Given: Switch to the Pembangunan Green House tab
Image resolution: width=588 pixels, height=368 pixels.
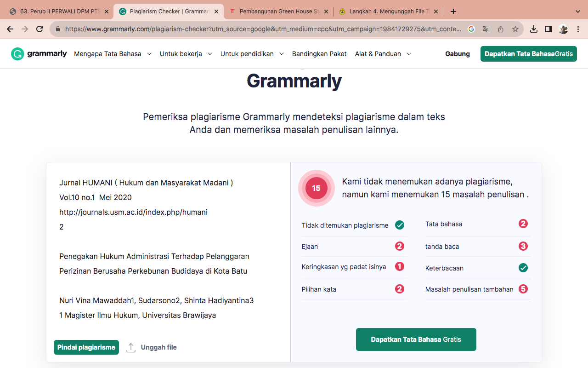Looking at the screenshot, I should click(279, 11).
